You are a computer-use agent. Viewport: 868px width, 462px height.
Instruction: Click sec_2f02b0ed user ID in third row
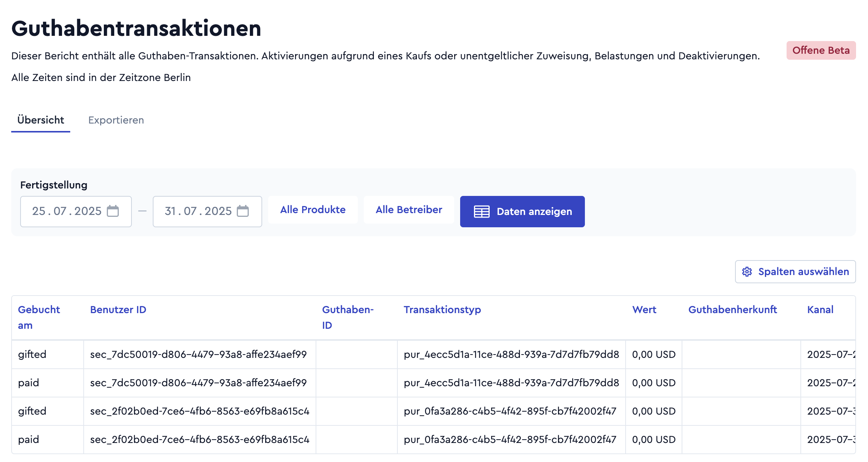[x=200, y=411]
